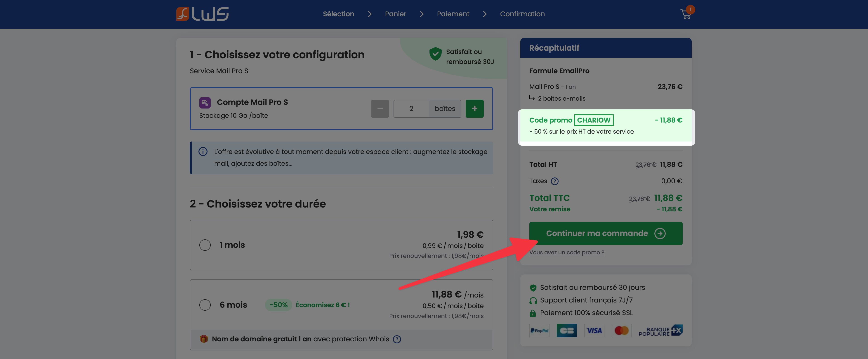
Task: Click the Taxes help question mark icon
Action: click(554, 181)
